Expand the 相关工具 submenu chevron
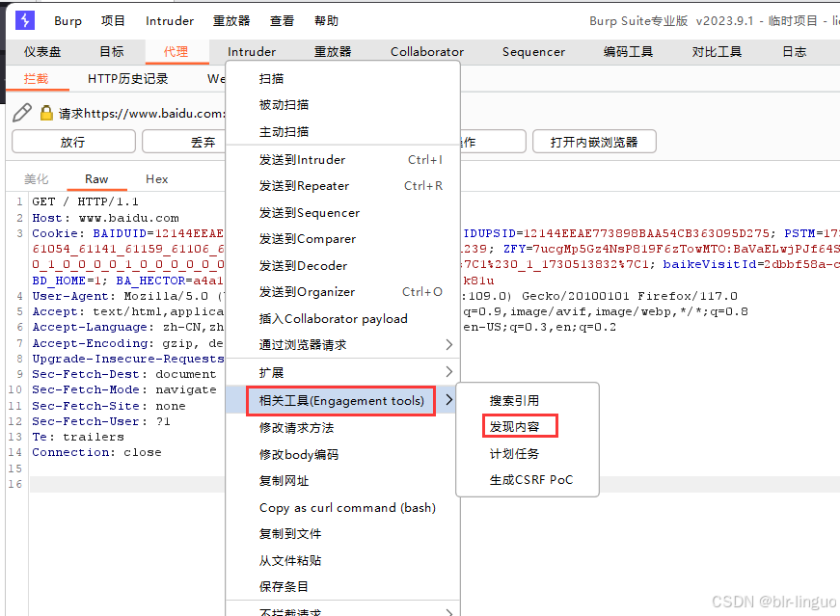This screenshot has height=616, width=840. (x=448, y=400)
